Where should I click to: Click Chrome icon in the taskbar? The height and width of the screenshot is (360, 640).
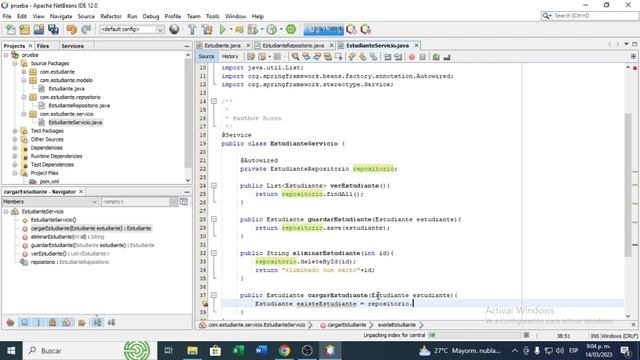(x=284, y=350)
